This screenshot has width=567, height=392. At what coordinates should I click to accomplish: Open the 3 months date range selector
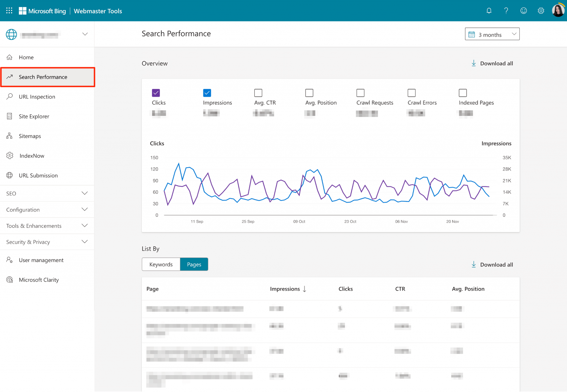tap(492, 34)
